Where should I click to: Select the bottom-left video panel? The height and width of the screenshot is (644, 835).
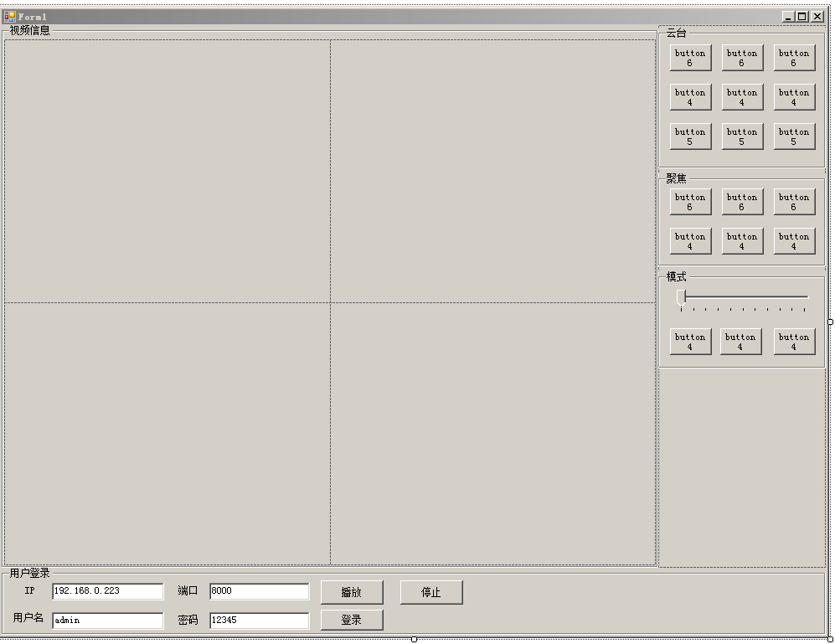coord(168,434)
